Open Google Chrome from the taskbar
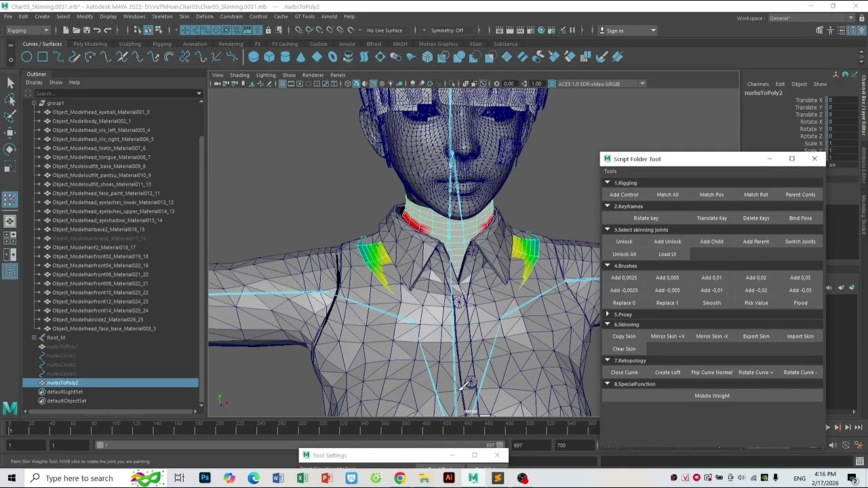 pyautogui.click(x=399, y=478)
